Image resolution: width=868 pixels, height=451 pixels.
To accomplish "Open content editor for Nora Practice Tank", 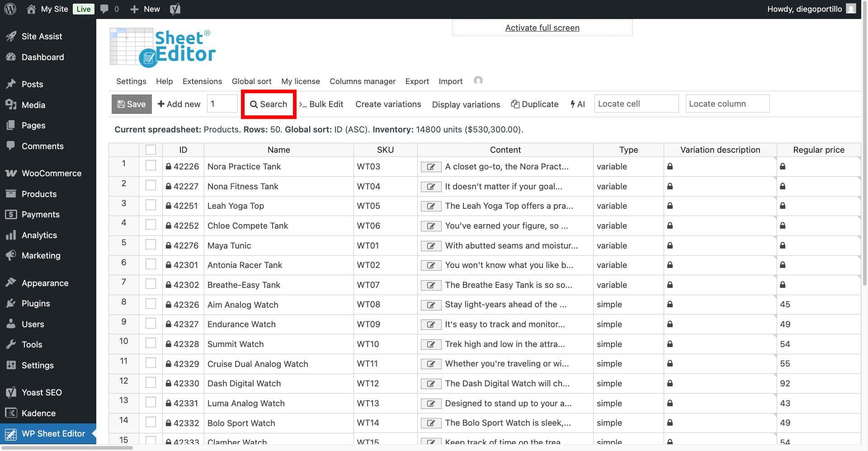I will pyautogui.click(x=431, y=167).
